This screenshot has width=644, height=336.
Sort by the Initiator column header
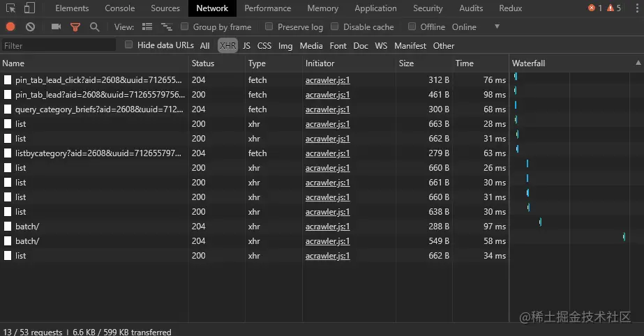tap(349, 63)
